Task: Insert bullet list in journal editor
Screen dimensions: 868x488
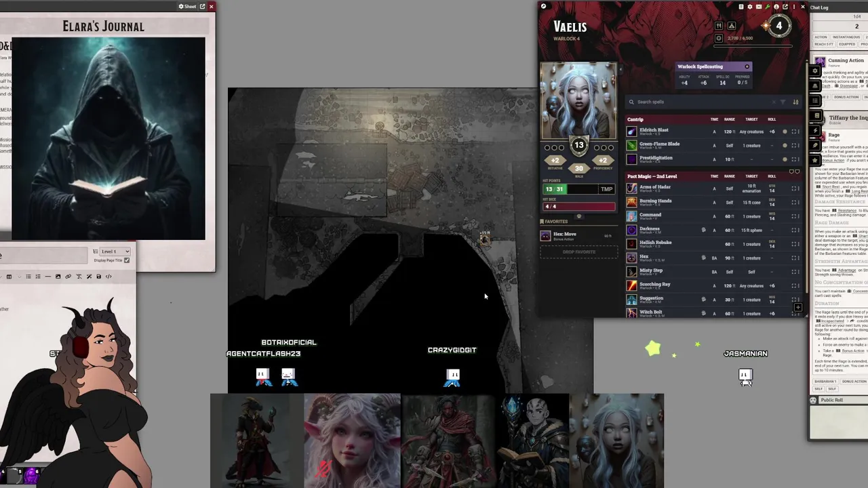Action: [28, 277]
